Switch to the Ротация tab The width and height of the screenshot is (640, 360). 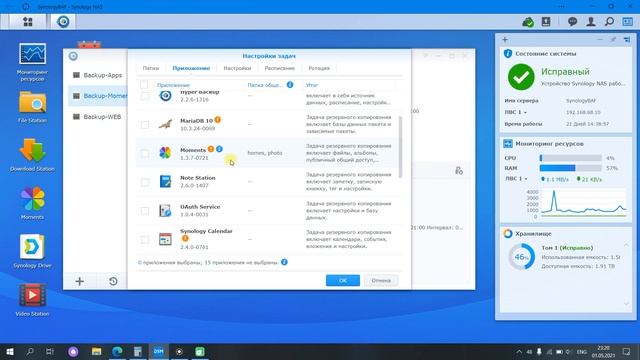tap(319, 68)
